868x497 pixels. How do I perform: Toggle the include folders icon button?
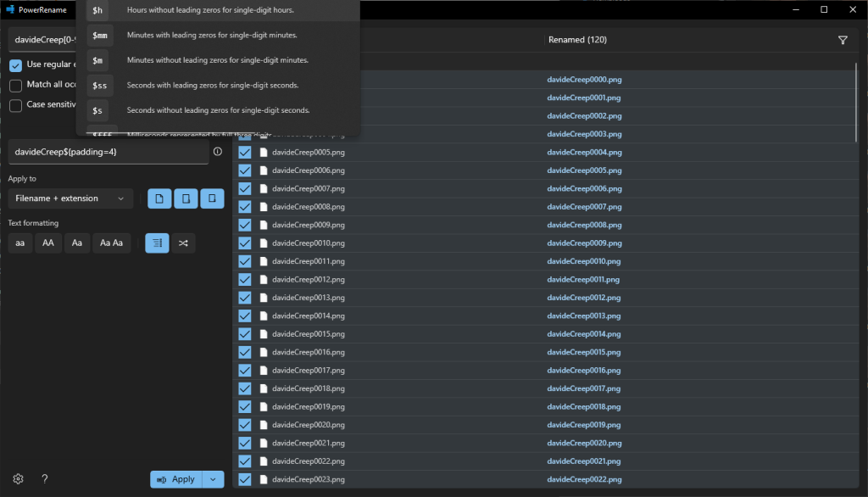point(186,198)
